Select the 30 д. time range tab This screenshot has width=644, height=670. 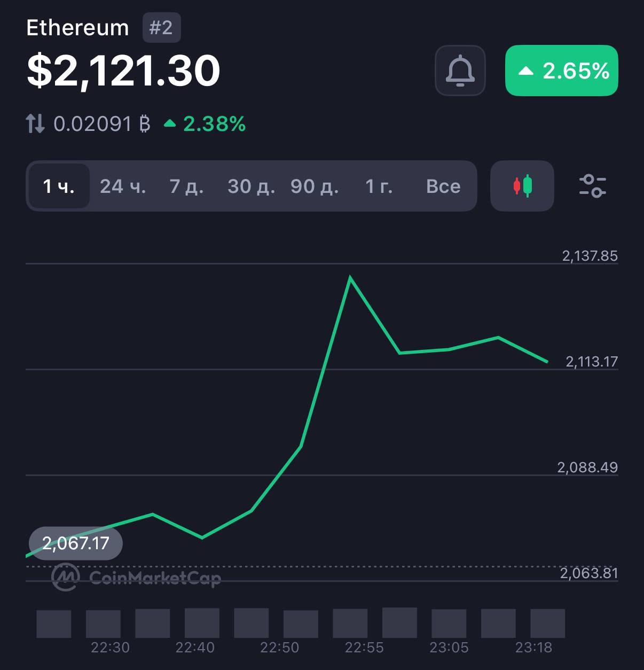coord(251,186)
